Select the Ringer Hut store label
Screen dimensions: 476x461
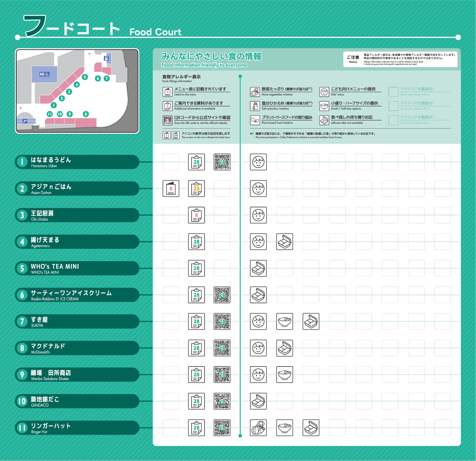click(x=77, y=428)
